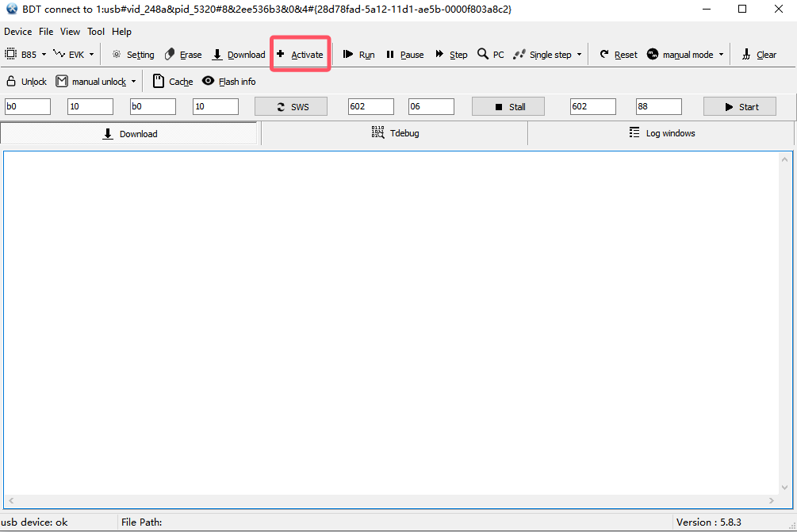Click the input field containing 06
The height and width of the screenshot is (532, 797).
click(x=431, y=107)
